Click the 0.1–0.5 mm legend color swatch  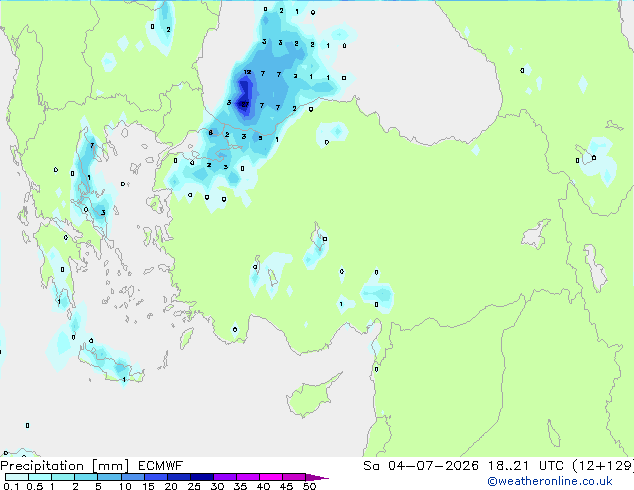17,477
